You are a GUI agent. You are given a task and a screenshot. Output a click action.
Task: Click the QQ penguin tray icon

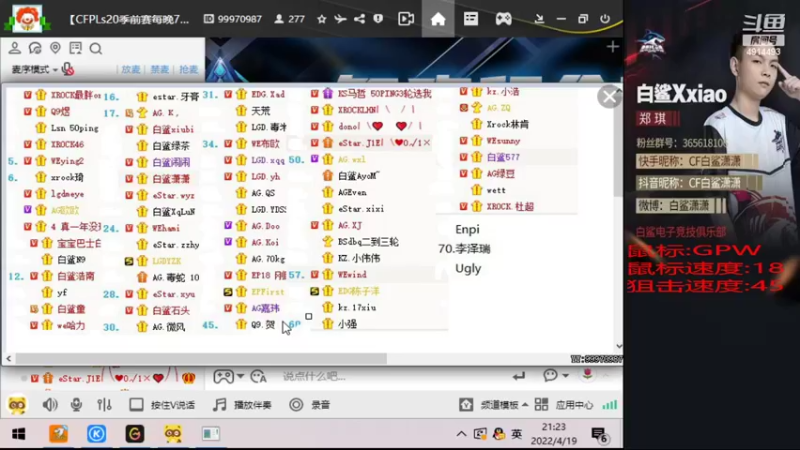(498, 434)
